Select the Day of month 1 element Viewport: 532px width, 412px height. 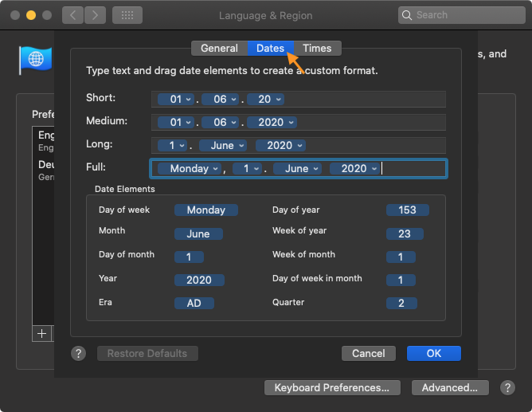189,257
